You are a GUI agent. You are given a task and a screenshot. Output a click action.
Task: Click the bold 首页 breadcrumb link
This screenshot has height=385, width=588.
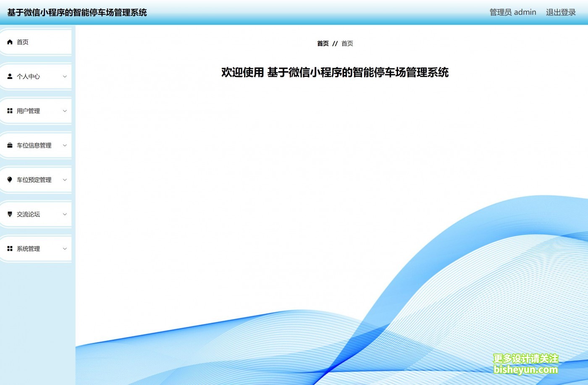[323, 43]
